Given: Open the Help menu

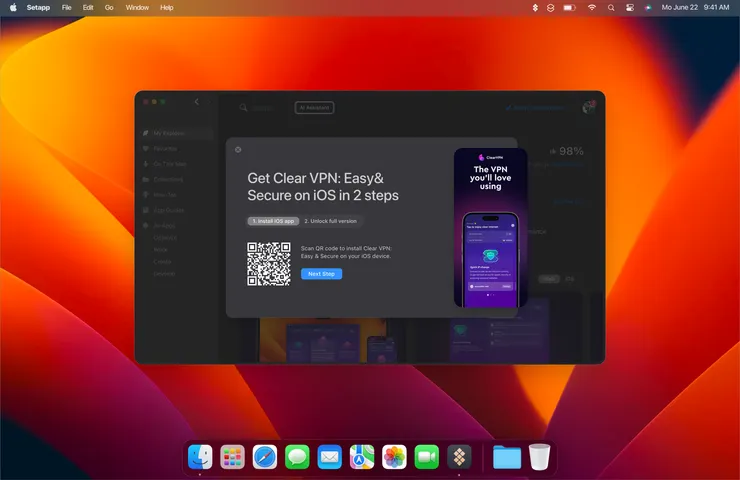Looking at the screenshot, I should coord(167,8).
